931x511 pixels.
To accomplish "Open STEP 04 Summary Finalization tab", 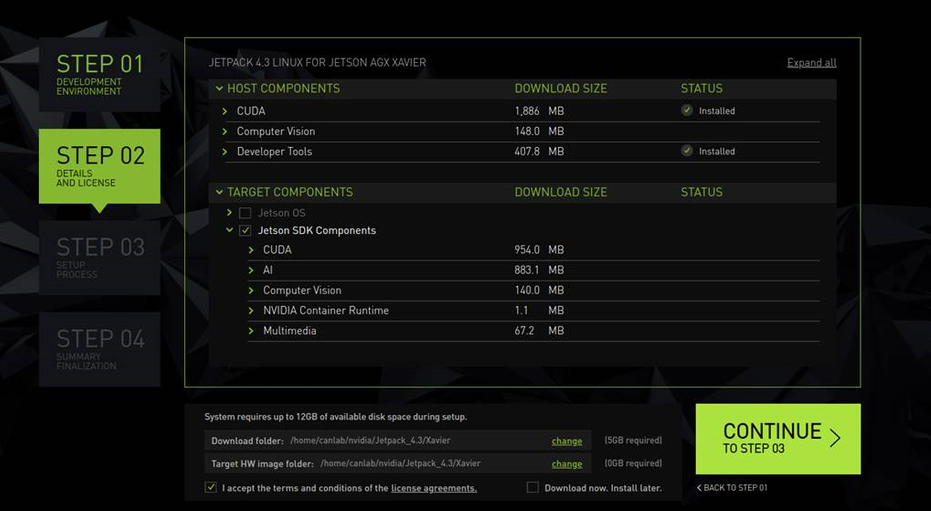I will coord(100,349).
